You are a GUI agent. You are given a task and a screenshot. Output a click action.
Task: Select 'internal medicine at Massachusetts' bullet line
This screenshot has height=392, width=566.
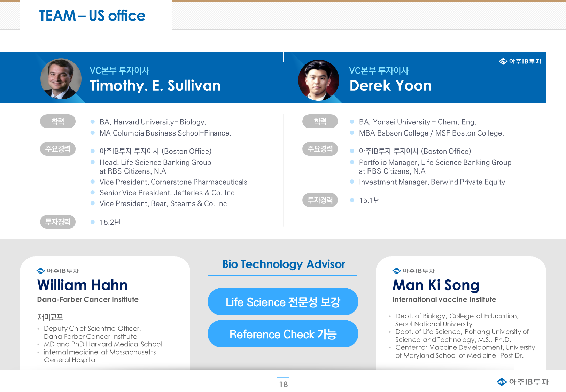(100, 352)
